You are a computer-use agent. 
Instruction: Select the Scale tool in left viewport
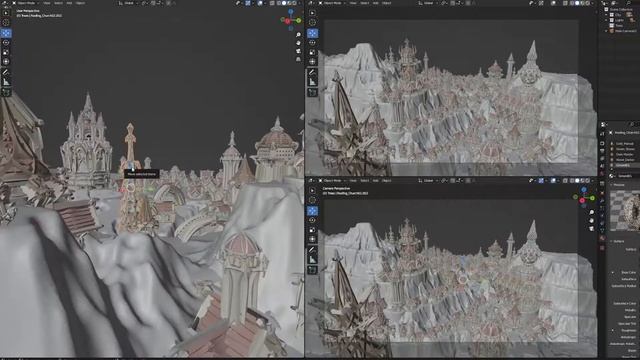click(6, 52)
